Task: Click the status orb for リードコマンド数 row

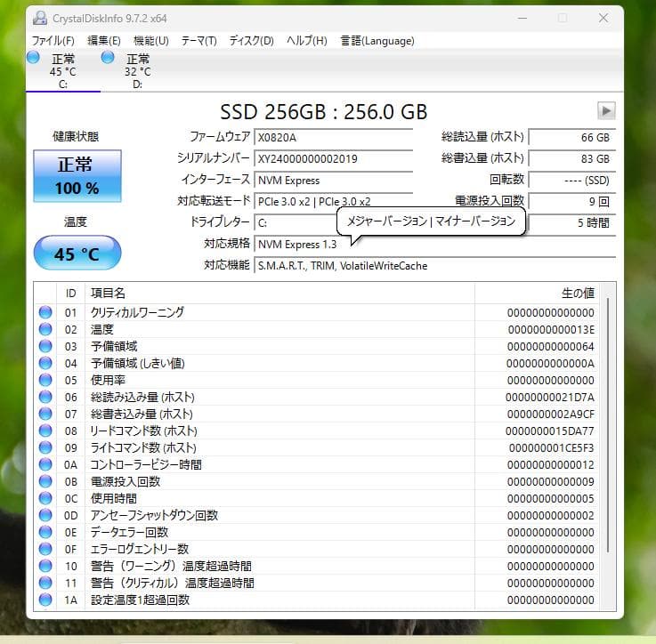Action: [x=45, y=431]
